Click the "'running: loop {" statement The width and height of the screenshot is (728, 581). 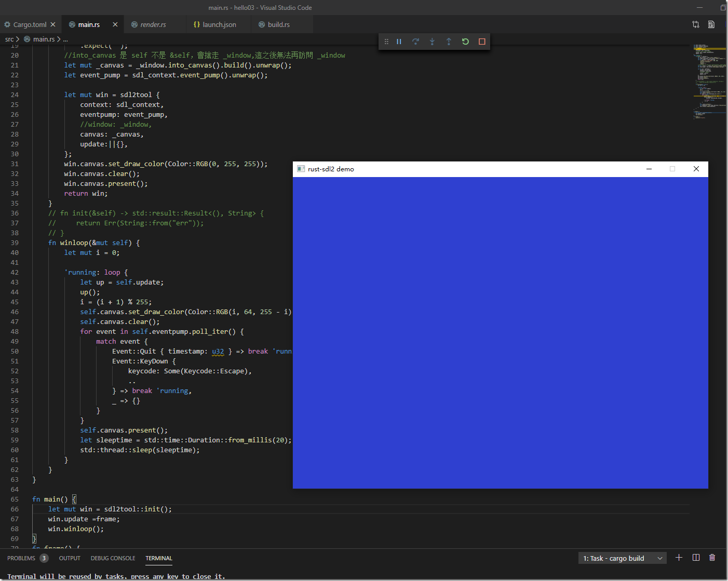[x=96, y=273]
